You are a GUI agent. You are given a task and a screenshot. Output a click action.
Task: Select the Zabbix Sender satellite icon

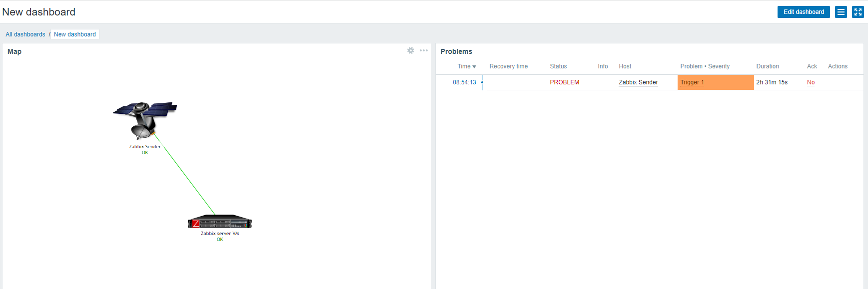click(145, 120)
